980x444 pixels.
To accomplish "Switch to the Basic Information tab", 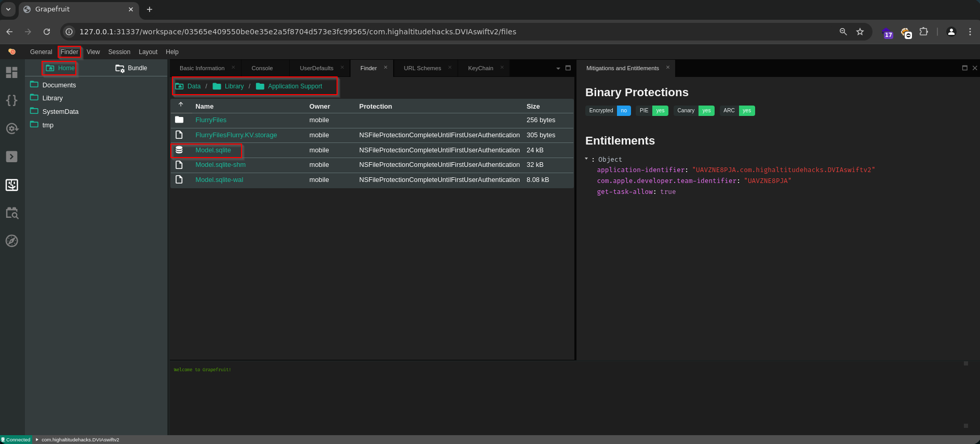I will (x=202, y=68).
